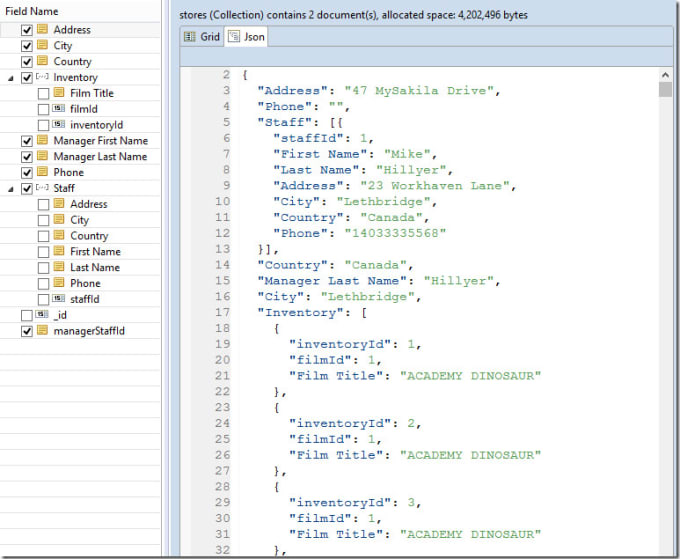This screenshot has width=680, height=559.
Task: Collapse the Staff tree node
Action: 11,188
